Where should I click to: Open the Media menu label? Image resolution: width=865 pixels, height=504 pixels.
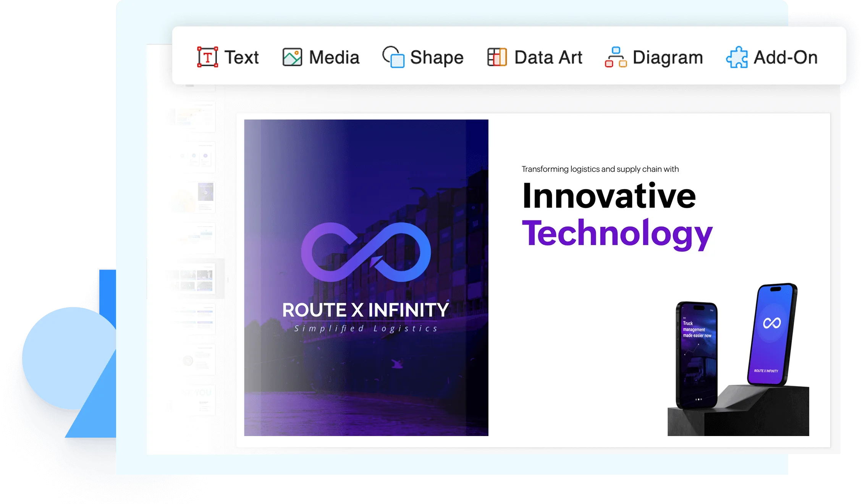pos(334,57)
